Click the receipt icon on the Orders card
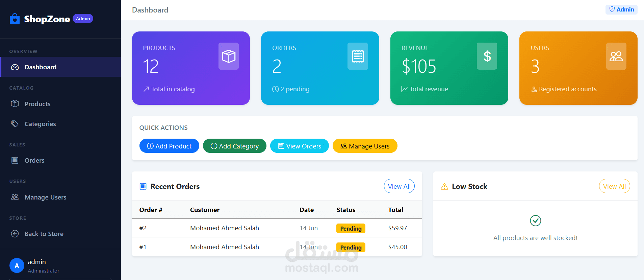Viewport: 644px width, 280px height. (x=358, y=56)
